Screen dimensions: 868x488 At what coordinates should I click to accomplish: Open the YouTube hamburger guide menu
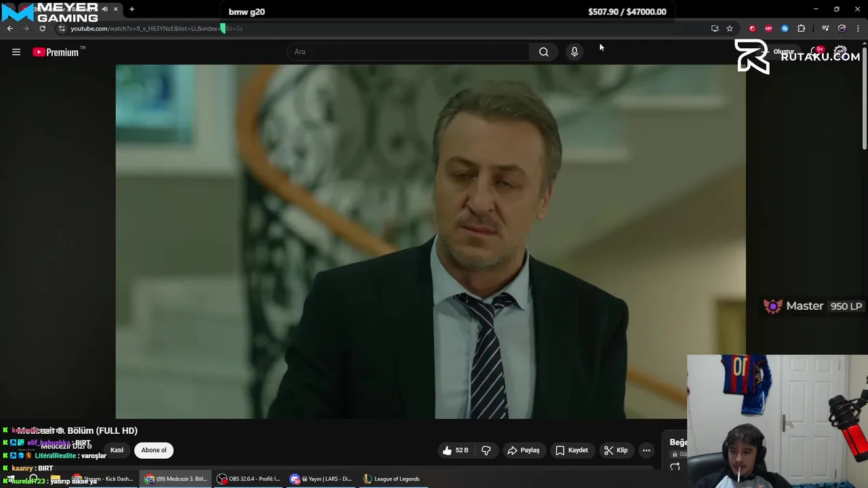16,52
